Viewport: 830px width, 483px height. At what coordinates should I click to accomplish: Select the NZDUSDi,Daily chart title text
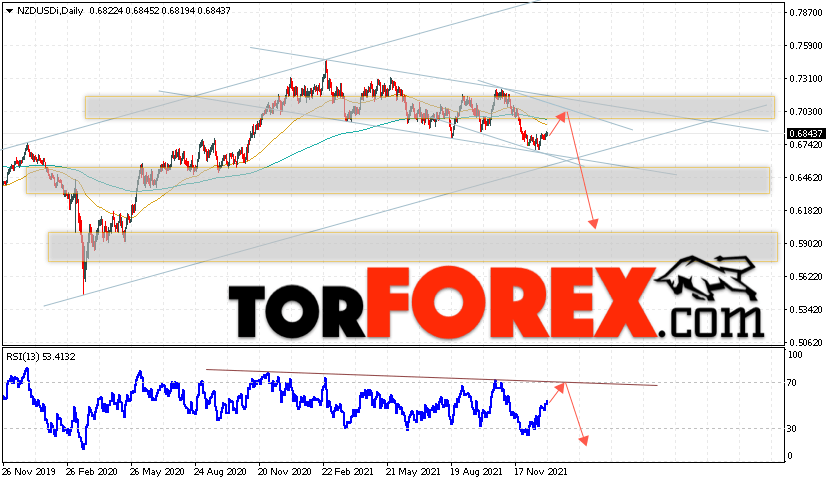point(50,11)
